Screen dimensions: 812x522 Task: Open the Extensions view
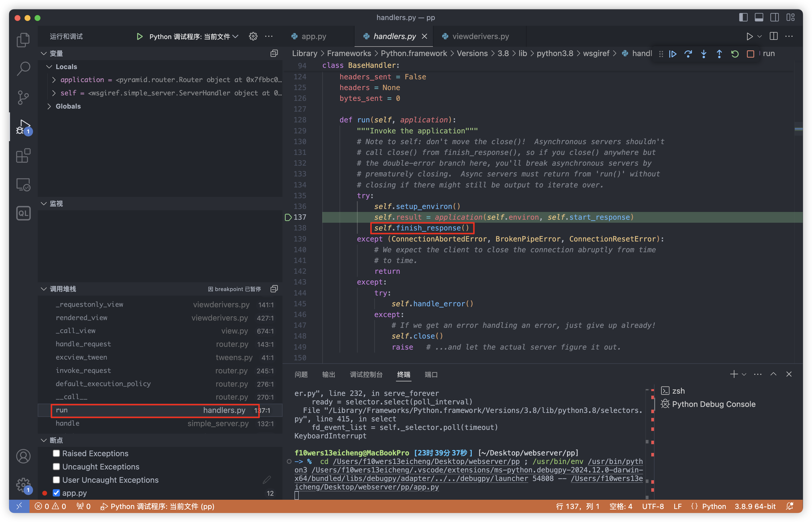tap(23, 156)
